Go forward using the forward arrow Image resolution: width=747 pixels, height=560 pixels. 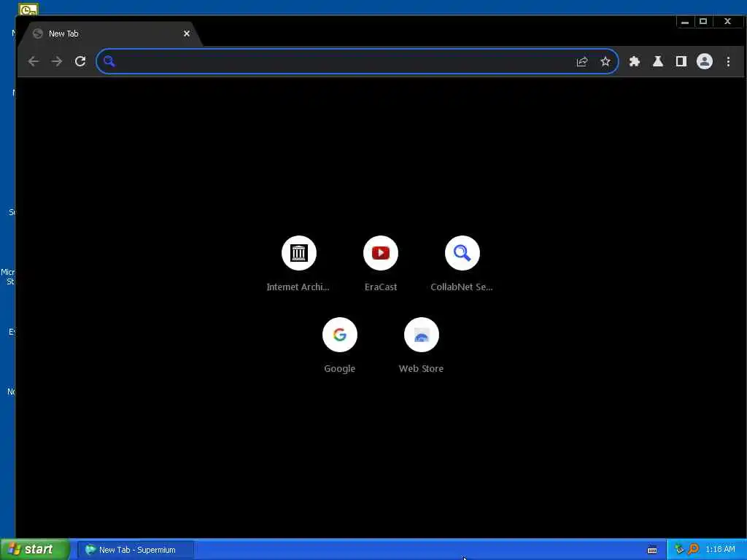click(x=57, y=61)
